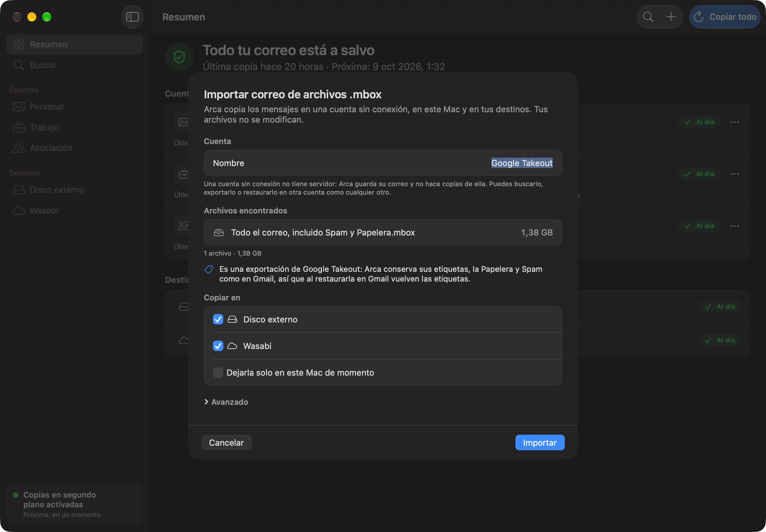Click the green zoom window button
The image size is (766, 532).
coord(47,17)
